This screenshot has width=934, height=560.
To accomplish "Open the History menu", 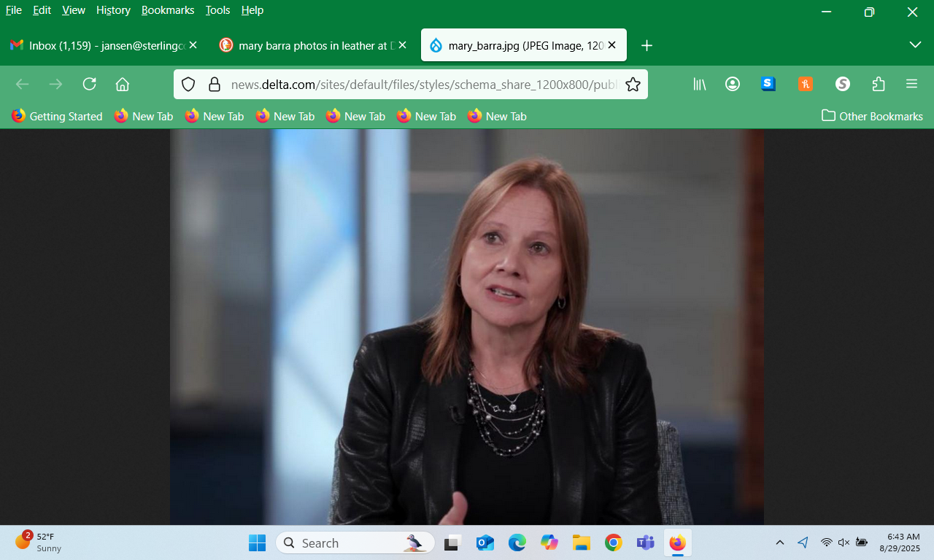I will [113, 10].
